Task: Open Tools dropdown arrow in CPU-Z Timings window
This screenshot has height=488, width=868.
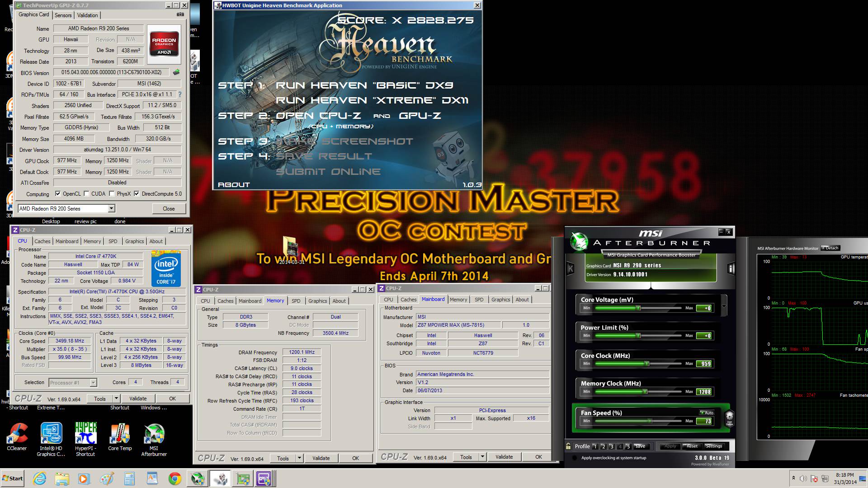Action: (299, 458)
